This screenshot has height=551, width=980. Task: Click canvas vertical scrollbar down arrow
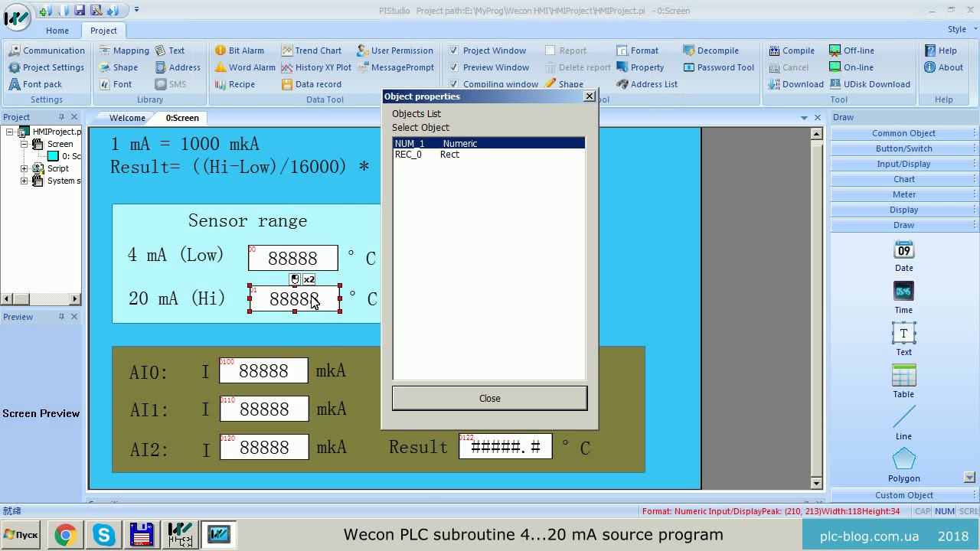pyautogui.click(x=816, y=483)
